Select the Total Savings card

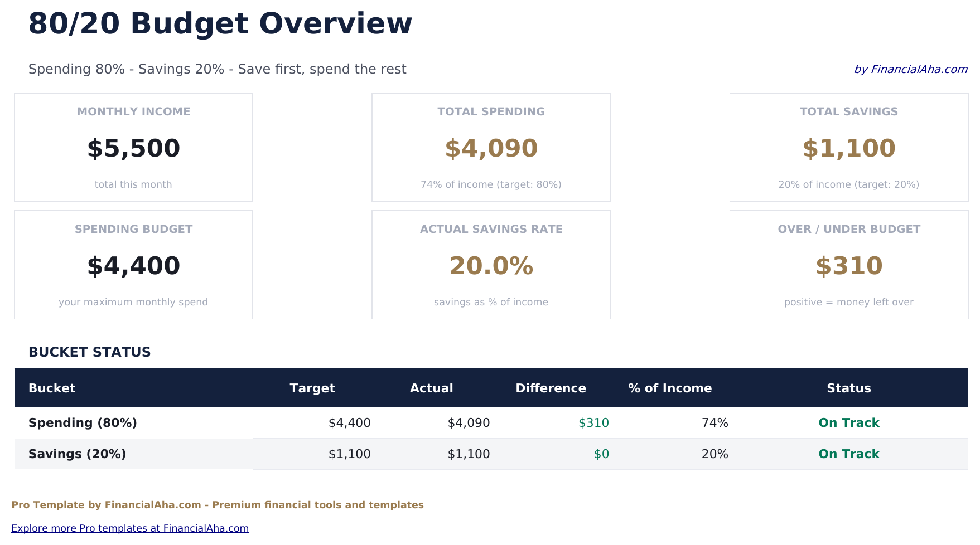(x=848, y=147)
